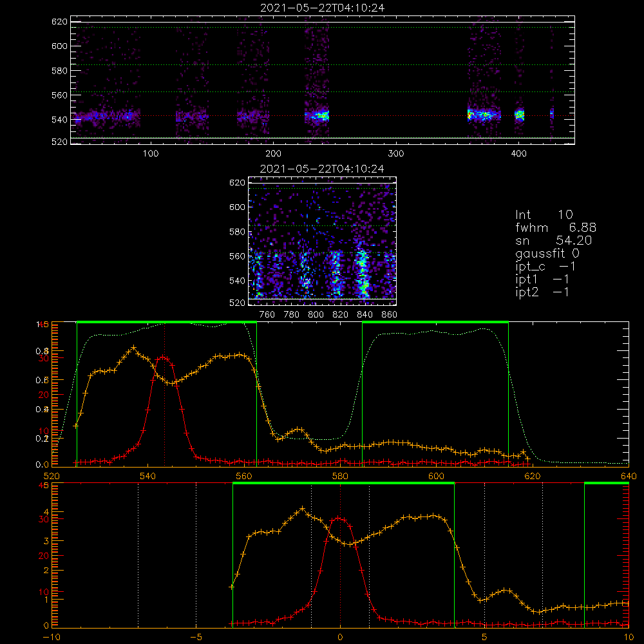
Task: Click "560" on the upper line plot's x-axis
Action: (244, 476)
